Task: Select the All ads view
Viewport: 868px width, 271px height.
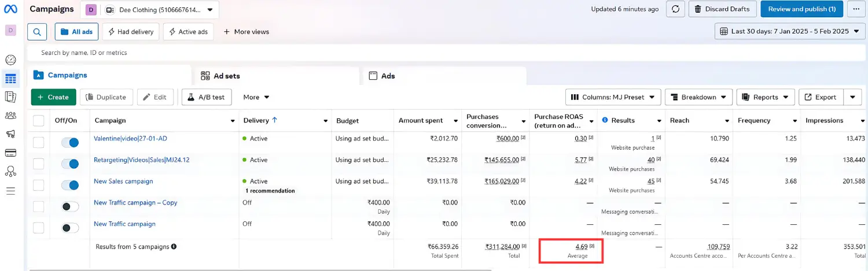Action: [x=77, y=32]
